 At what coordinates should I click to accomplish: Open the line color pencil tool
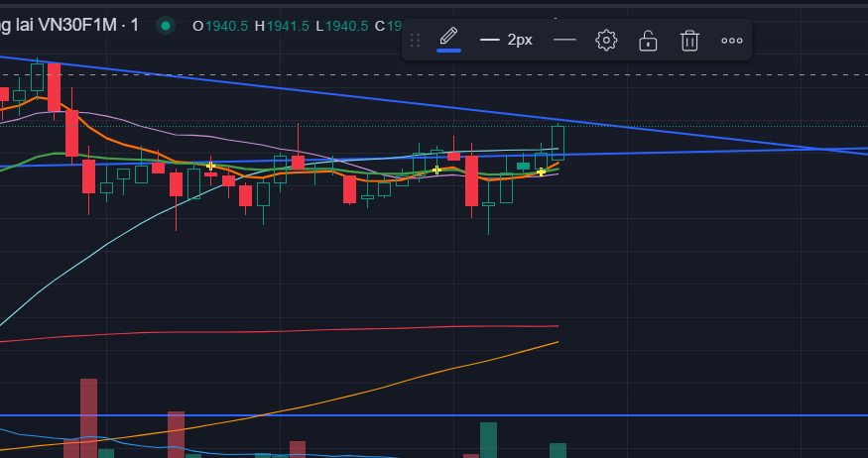[x=449, y=37]
